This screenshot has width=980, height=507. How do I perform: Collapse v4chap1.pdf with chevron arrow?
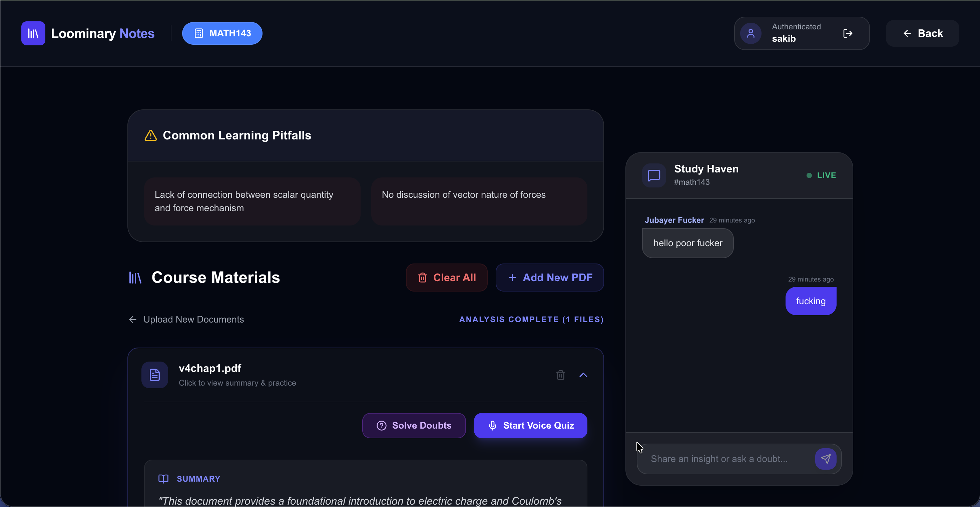(x=583, y=375)
